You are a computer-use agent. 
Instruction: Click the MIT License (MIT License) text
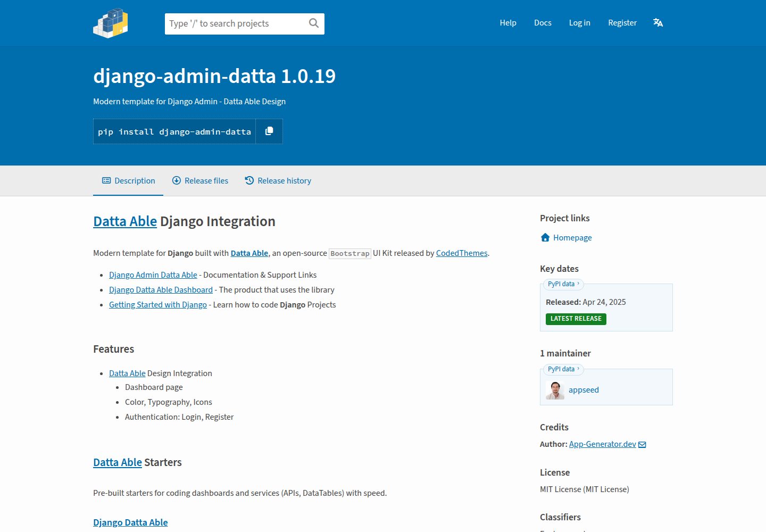pyautogui.click(x=585, y=489)
